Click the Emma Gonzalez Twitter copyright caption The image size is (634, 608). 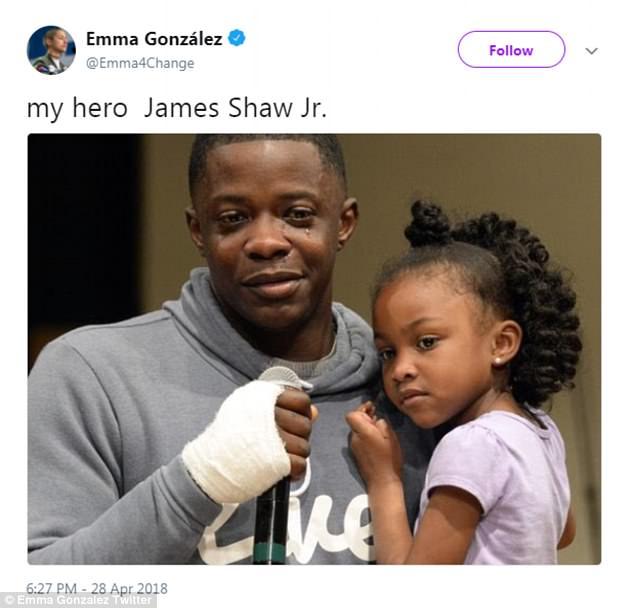[78, 600]
